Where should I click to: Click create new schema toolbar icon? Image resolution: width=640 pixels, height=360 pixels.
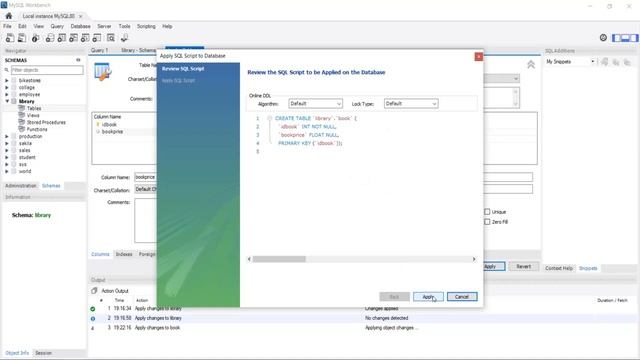[50, 38]
